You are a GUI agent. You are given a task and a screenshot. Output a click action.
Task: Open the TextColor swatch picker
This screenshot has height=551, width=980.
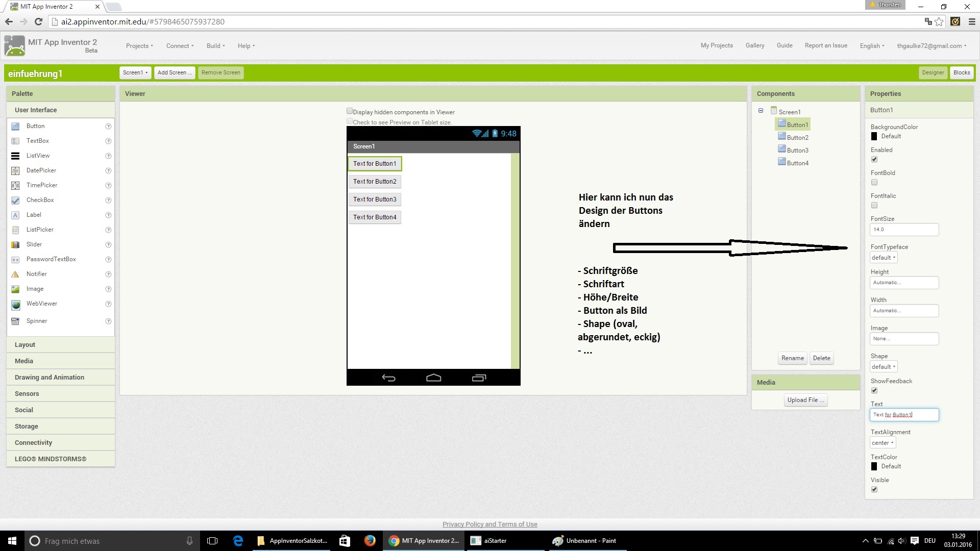click(x=874, y=466)
